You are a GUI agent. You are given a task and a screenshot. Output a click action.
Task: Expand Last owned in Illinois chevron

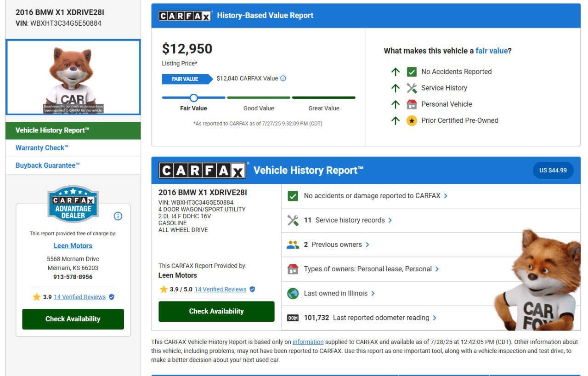click(x=373, y=293)
